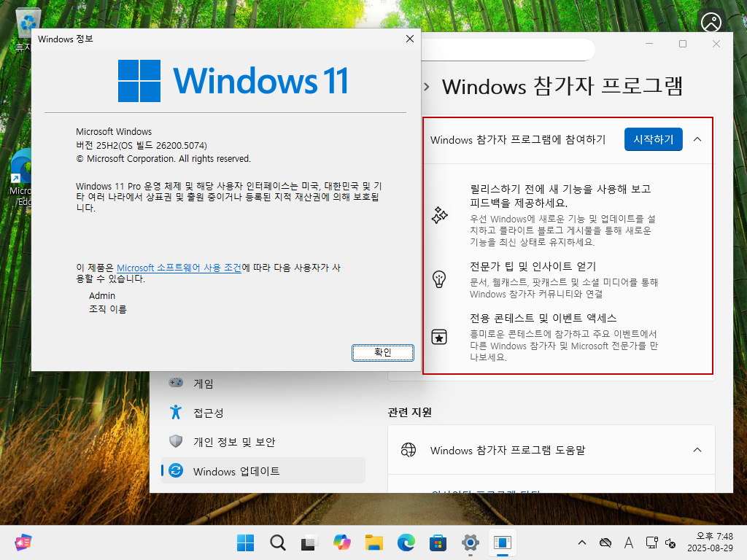
Task: Launch Microsoft Edge from taskbar
Action: point(406,542)
